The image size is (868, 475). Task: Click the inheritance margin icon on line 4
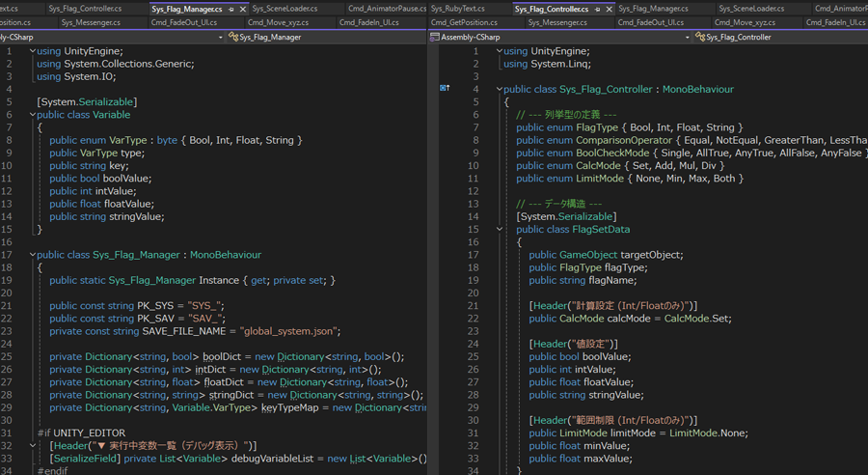point(445,89)
